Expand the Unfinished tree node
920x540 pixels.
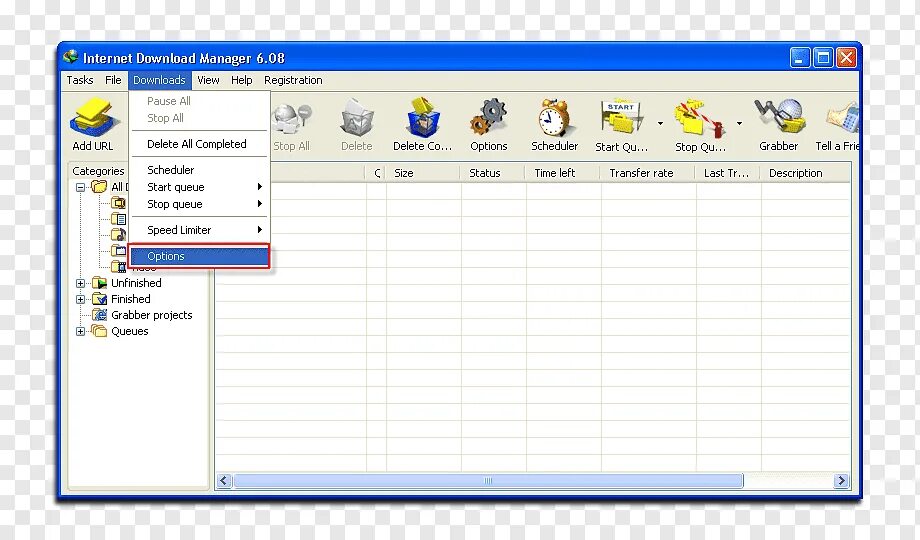click(x=80, y=283)
